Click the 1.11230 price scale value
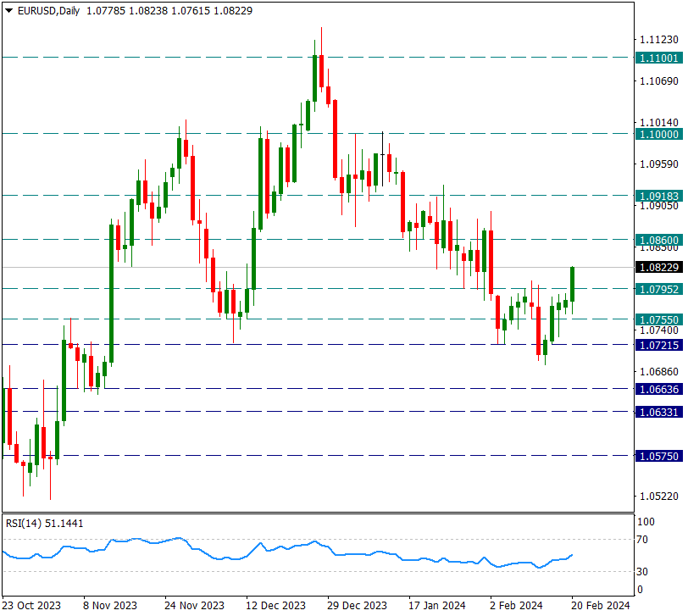 point(659,40)
